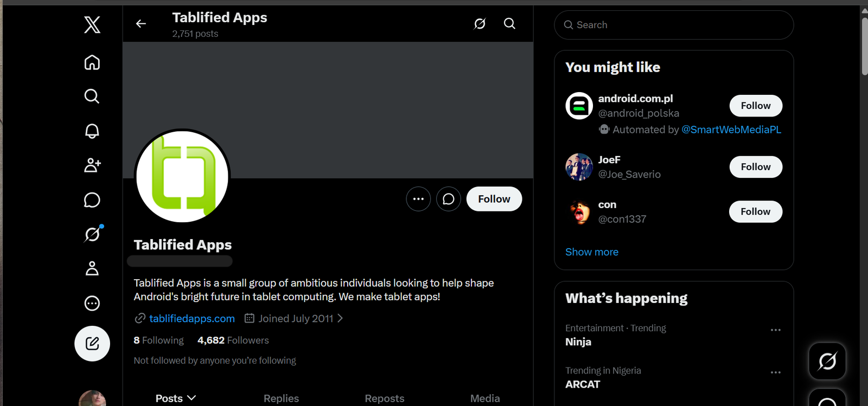
Task: Open the X logo home link
Action: [x=92, y=25]
